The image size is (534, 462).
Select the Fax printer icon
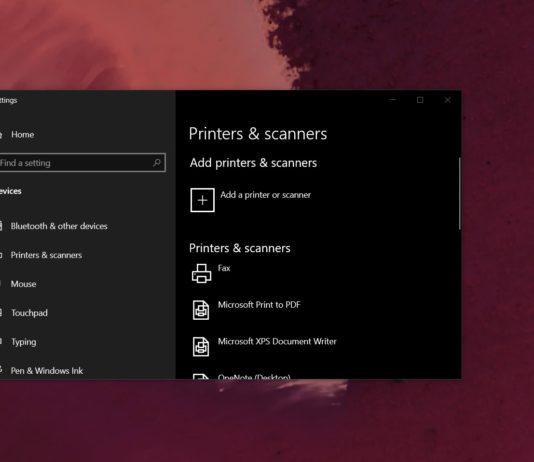(201, 273)
